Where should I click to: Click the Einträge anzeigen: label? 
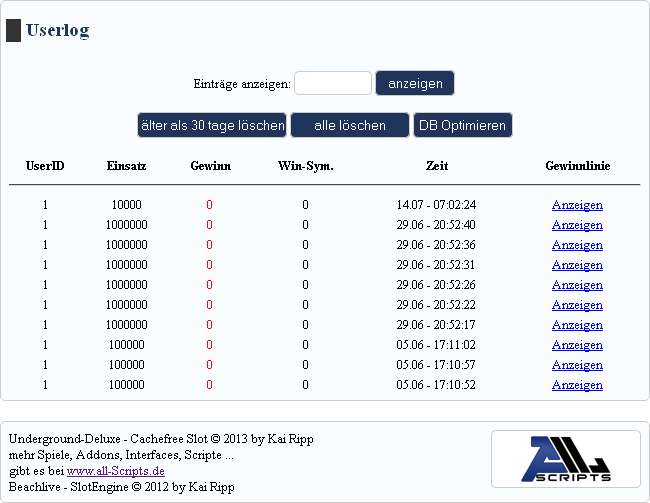pos(242,84)
